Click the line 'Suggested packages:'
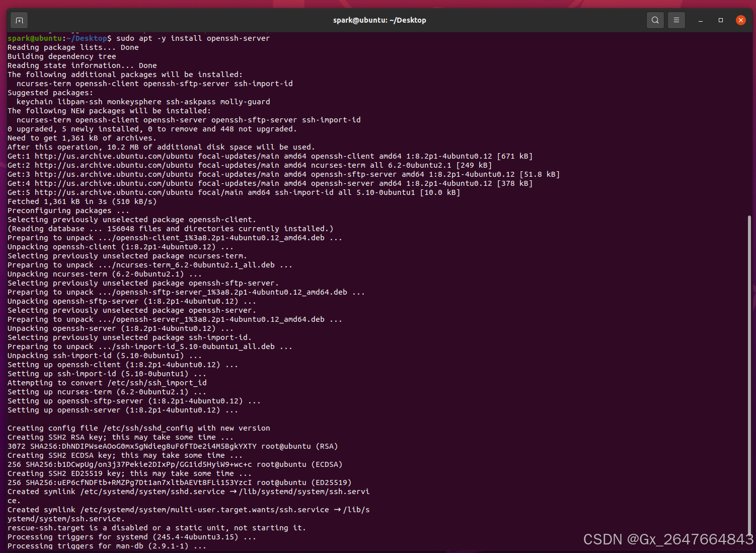The height and width of the screenshot is (553, 756). [x=50, y=93]
